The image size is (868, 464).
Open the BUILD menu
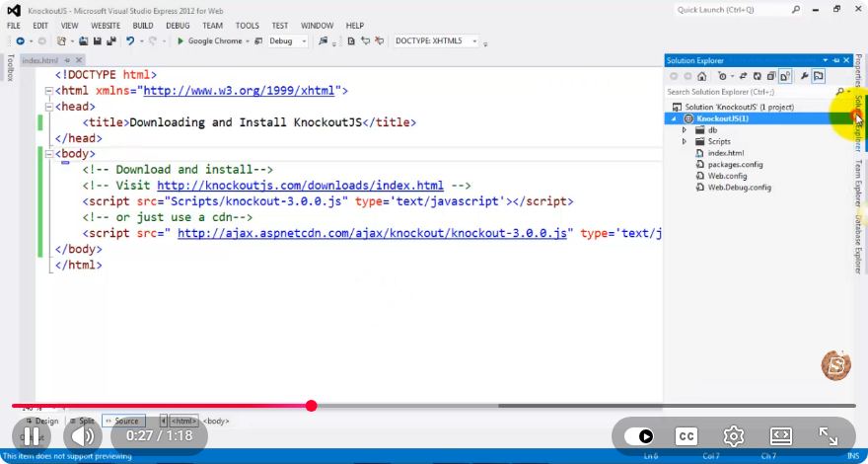143,26
